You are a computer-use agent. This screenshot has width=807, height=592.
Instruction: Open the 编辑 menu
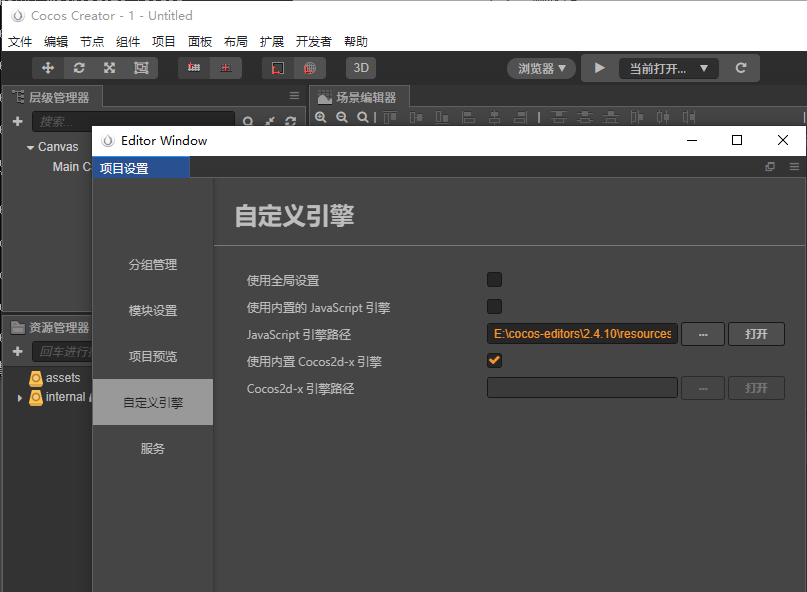coord(56,42)
